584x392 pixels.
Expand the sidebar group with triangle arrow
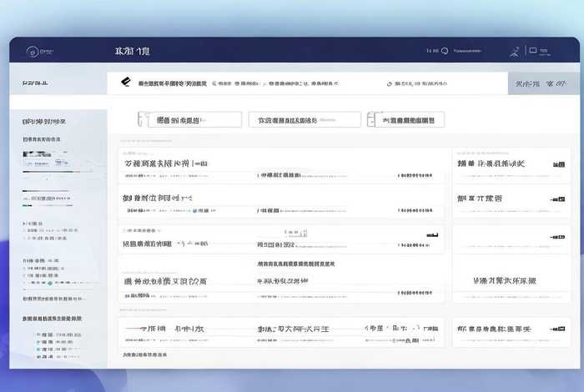pyautogui.click(x=33, y=224)
